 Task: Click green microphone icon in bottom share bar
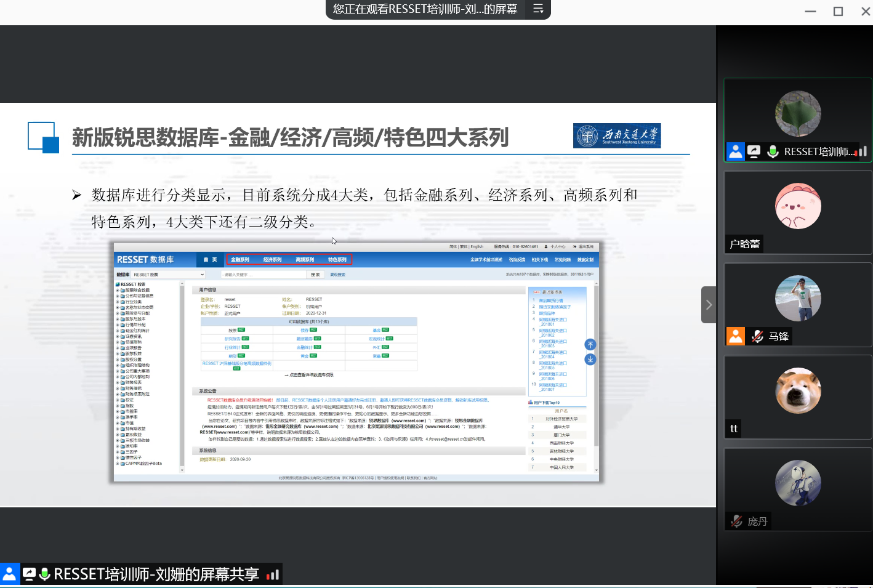click(x=44, y=574)
